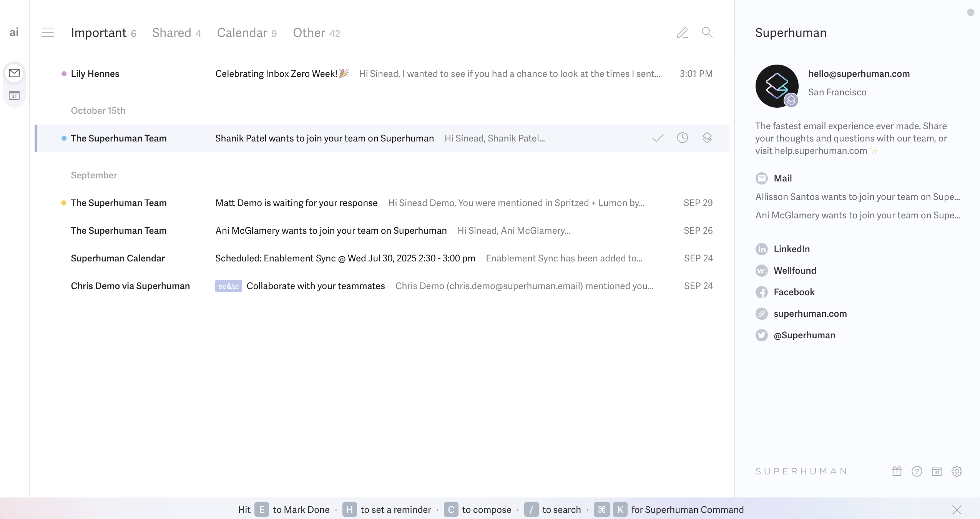This screenshot has width=980, height=519.
Task: Mark Shanik Patel email done with checkmark
Action: 658,138
